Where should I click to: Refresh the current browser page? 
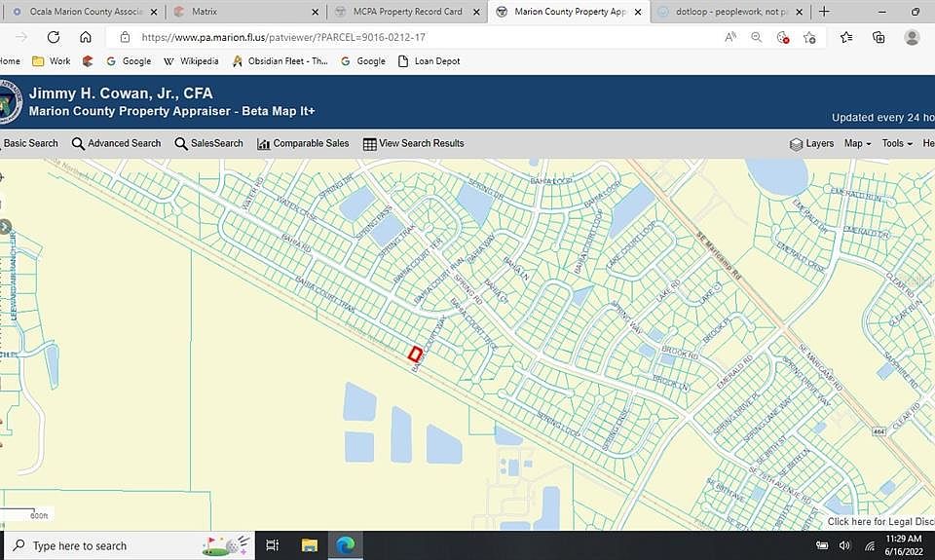click(x=54, y=37)
